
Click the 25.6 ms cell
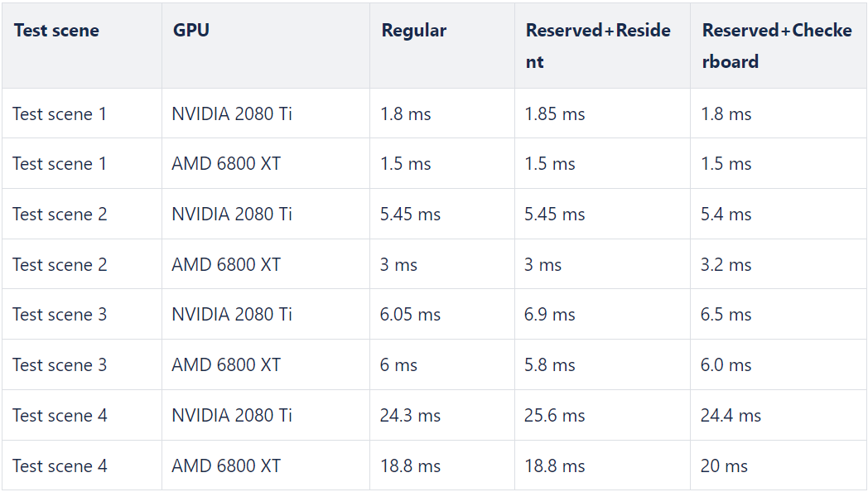coord(602,415)
